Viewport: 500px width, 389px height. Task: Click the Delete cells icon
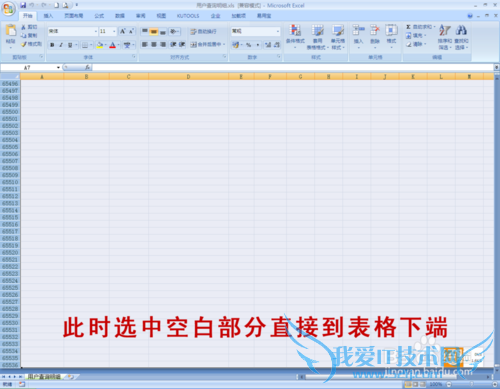[375, 30]
